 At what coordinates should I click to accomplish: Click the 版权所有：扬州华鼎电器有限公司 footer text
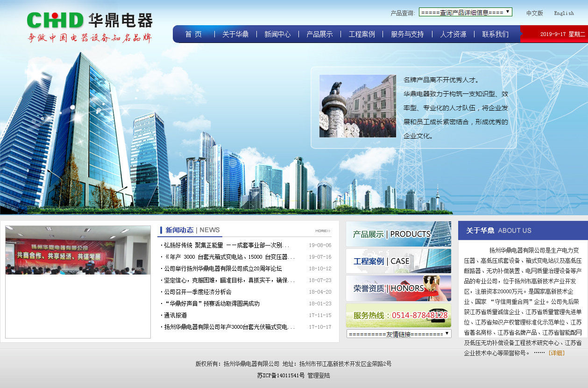coord(237,364)
